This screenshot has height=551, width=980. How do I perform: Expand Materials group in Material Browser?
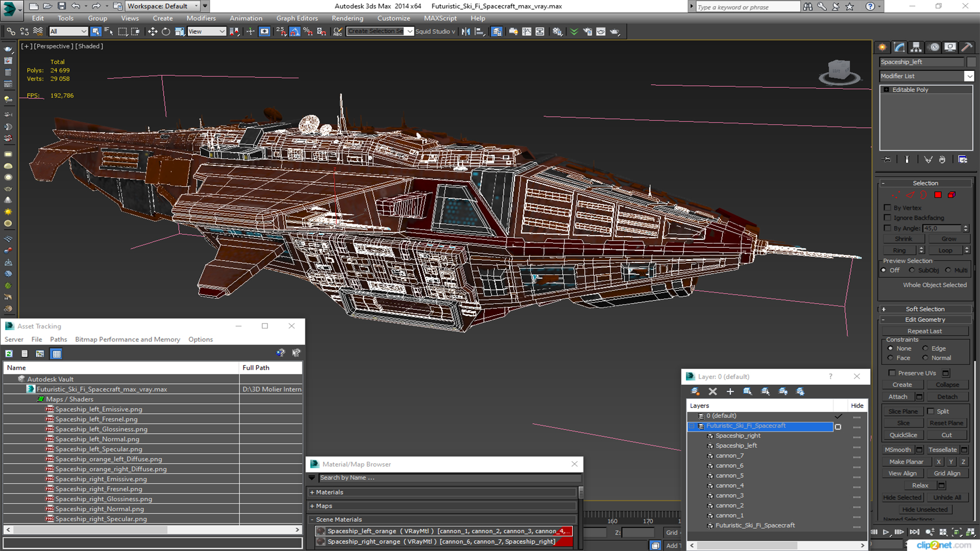[x=442, y=492]
